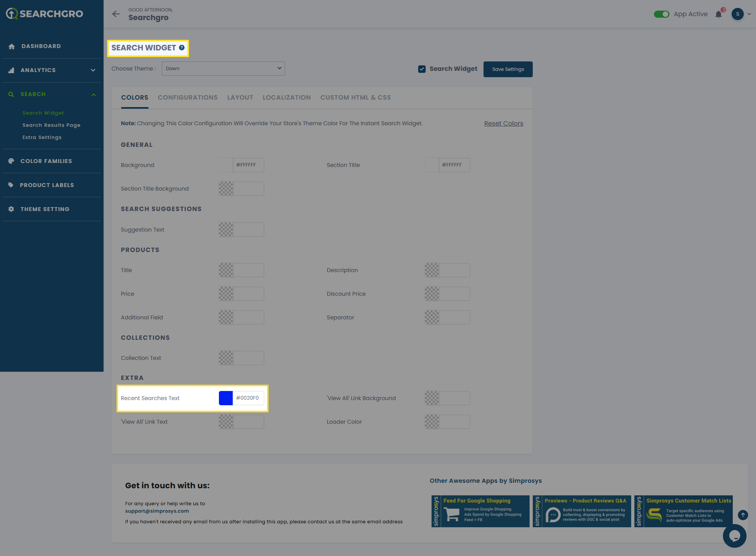Open the notifications bell icon
Viewport: 756px width, 556px height.
[719, 15]
